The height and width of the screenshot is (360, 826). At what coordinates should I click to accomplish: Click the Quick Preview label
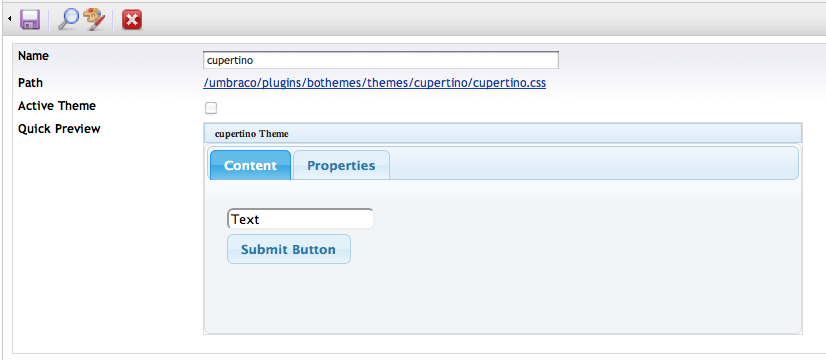[59, 129]
